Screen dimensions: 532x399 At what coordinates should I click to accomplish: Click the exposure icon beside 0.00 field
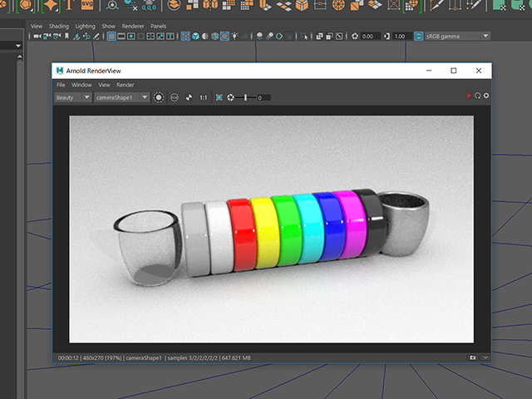pos(355,37)
